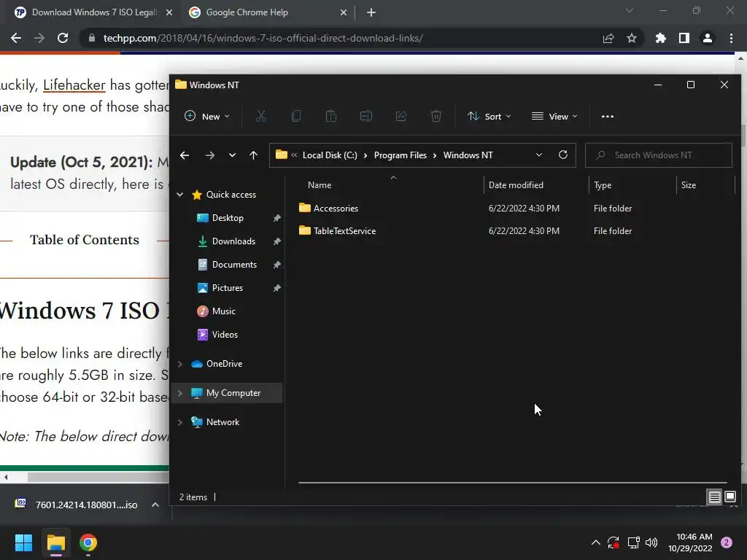Go up one folder level in Explorer
Image resolution: width=747 pixels, height=560 pixels.
(x=253, y=155)
